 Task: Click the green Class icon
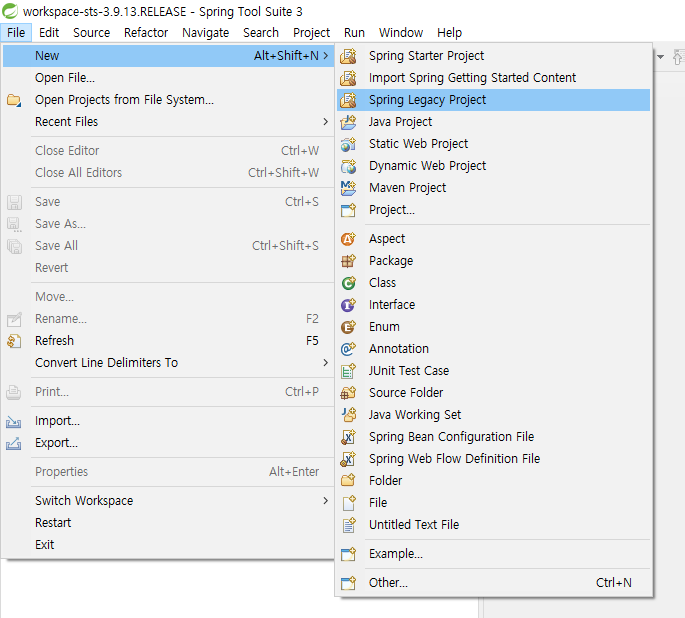tap(348, 283)
